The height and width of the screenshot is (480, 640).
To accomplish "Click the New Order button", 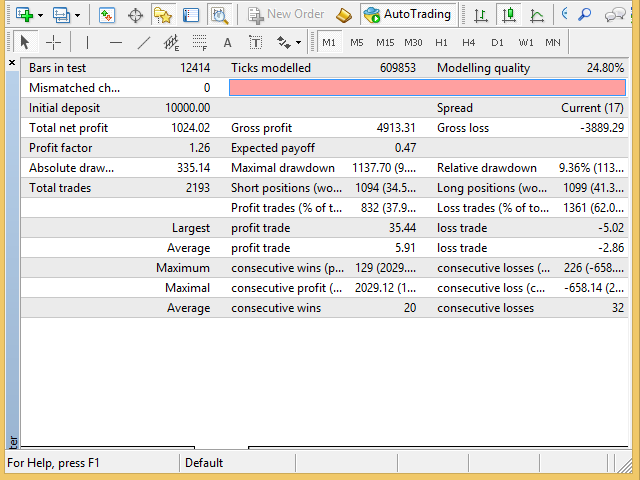I will click(286, 14).
